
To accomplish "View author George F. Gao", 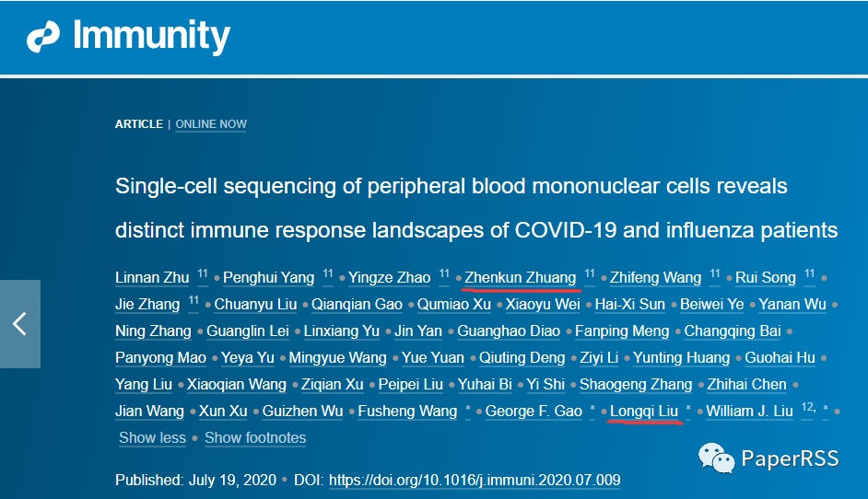I will coord(534,411).
